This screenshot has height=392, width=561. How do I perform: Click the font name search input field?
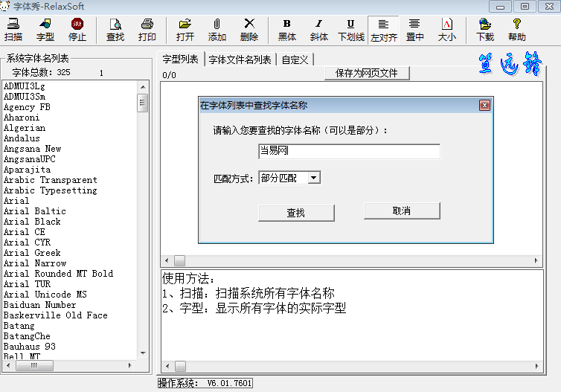coord(349,151)
